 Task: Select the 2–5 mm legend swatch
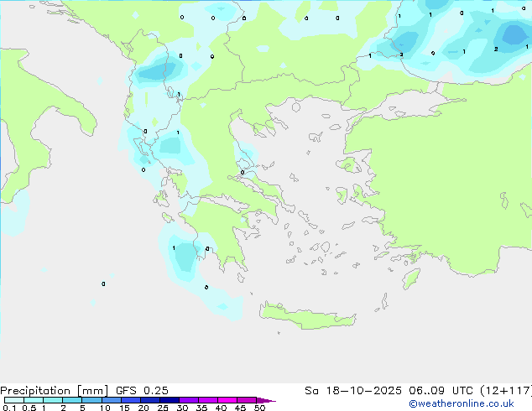[x=72, y=400]
